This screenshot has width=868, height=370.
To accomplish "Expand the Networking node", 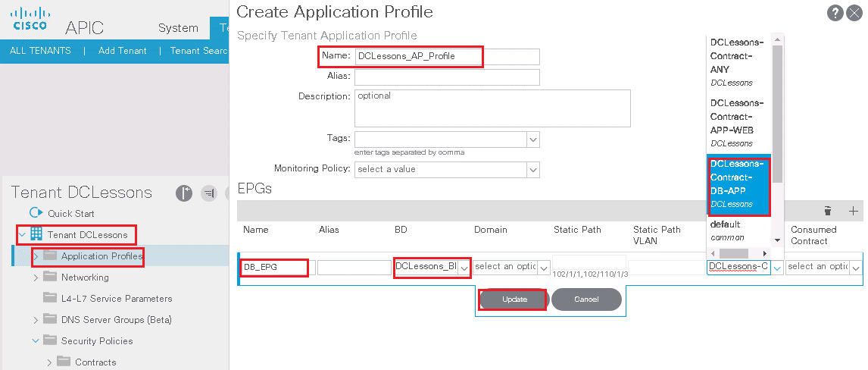I will click(36, 277).
